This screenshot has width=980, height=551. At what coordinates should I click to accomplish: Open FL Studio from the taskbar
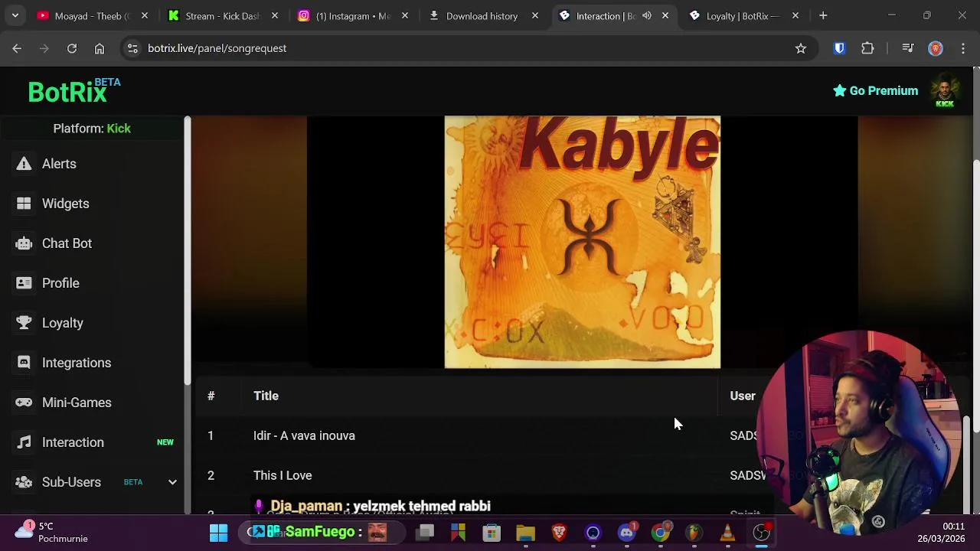(694, 533)
